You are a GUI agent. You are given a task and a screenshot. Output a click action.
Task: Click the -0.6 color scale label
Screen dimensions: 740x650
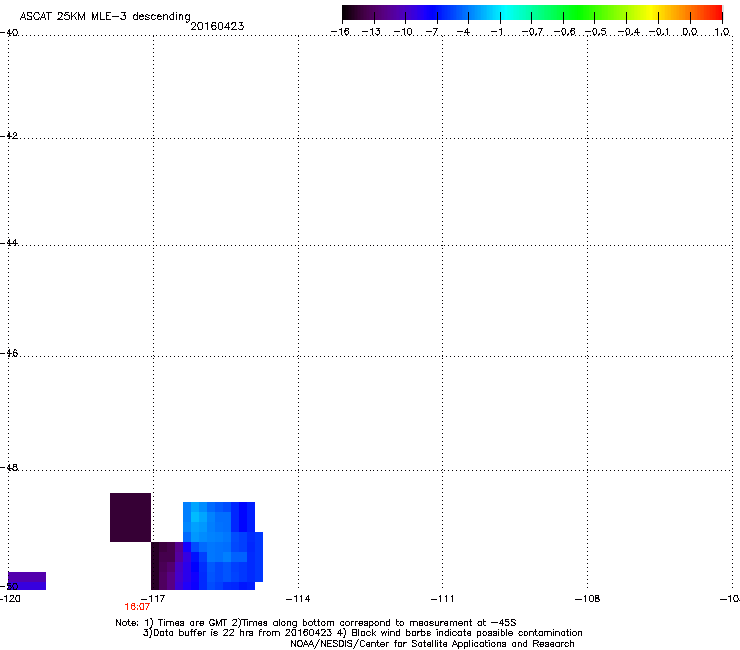[x=564, y=32]
